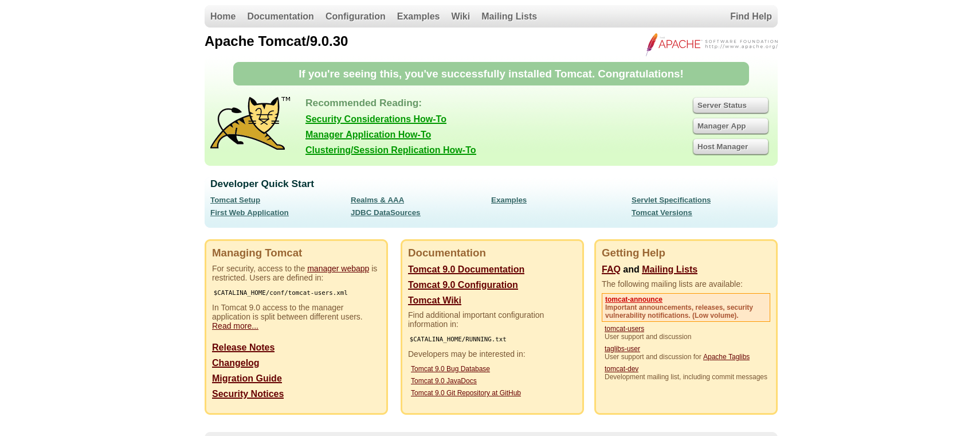Click the $CATALINA_HOME/conf/tomcat-users.xml path text

click(x=280, y=293)
